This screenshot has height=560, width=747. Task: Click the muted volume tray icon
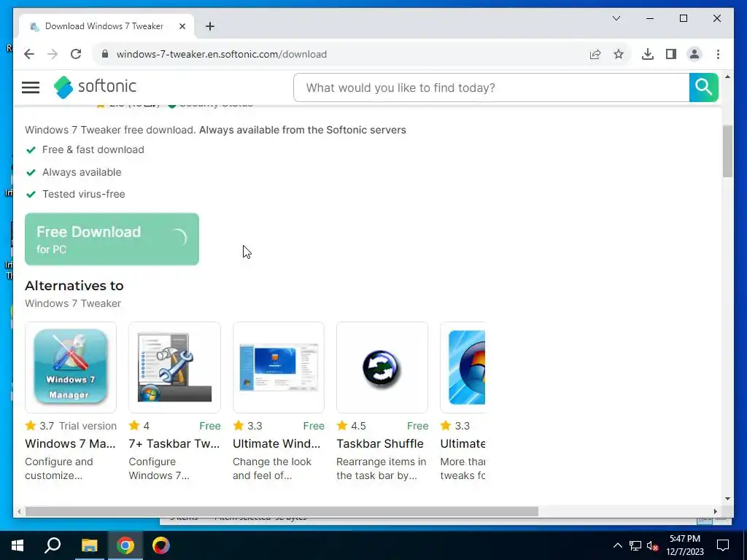[x=653, y=545]
